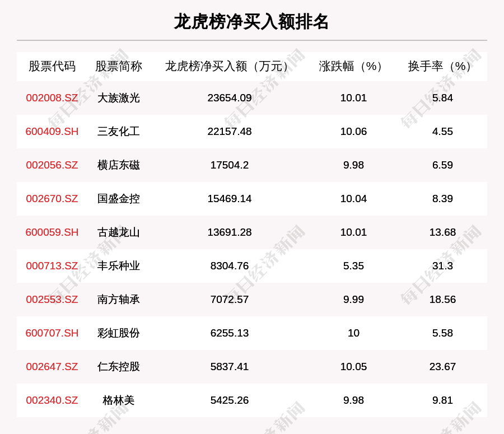This screenshot has width=504, height=434.
Task: Click 彩虹股份 change value 10
Action: coord(353,333)
